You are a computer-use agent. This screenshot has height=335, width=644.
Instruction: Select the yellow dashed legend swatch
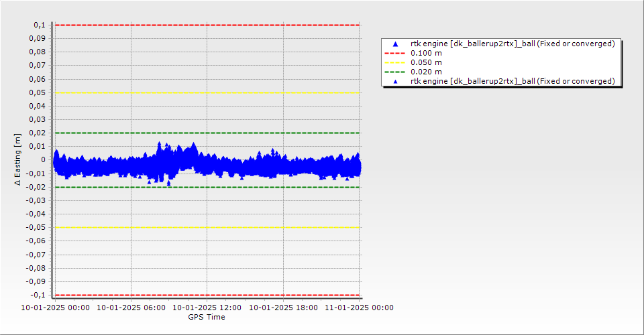[x=395, y=62]
